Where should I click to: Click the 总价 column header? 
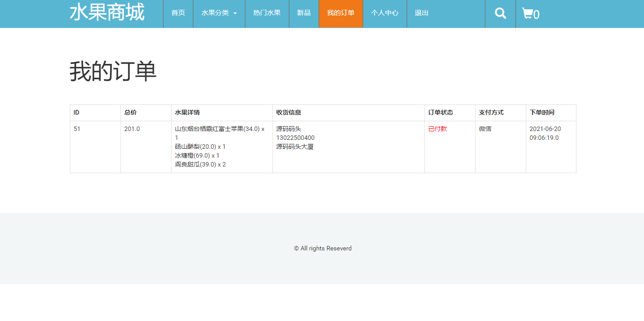[x=130, y=112]
